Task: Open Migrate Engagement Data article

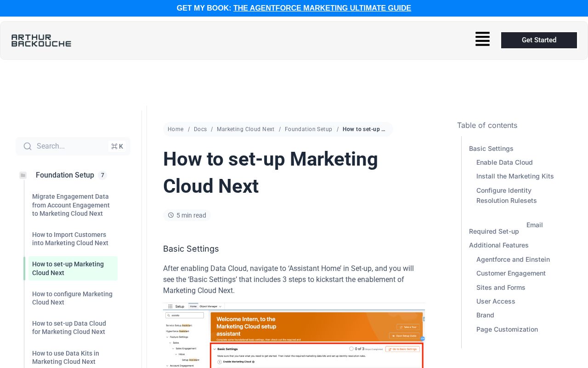Action: (72, 205)
